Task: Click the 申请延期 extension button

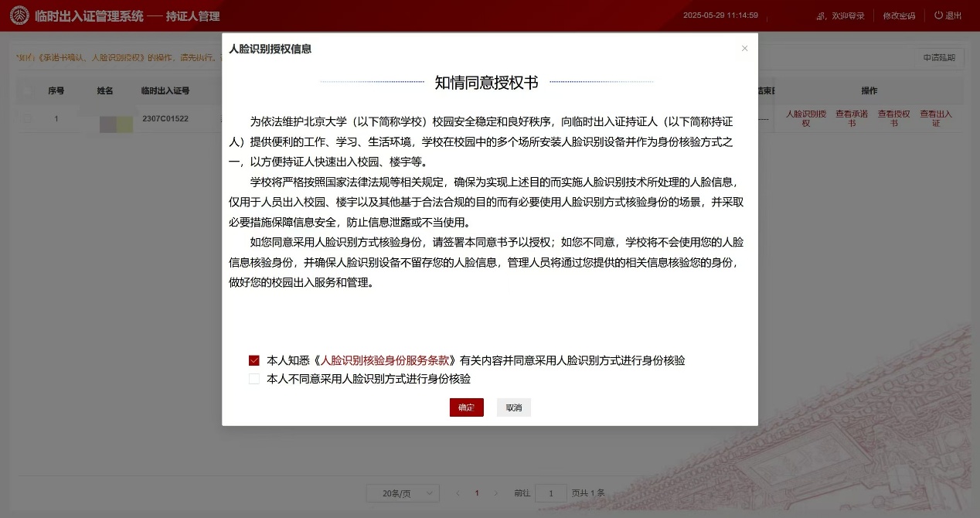Action: point(937,57)
